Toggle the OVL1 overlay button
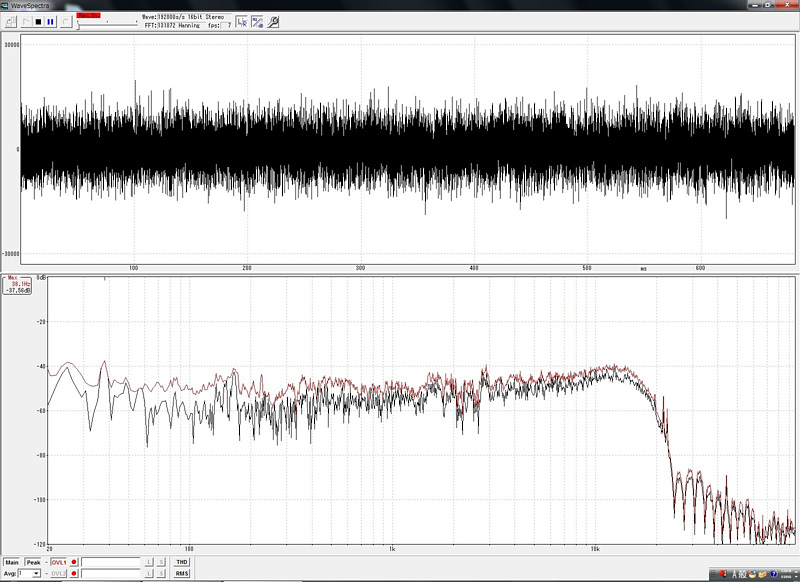The height and width of the screenshot is (582, 800). point(59,562)
